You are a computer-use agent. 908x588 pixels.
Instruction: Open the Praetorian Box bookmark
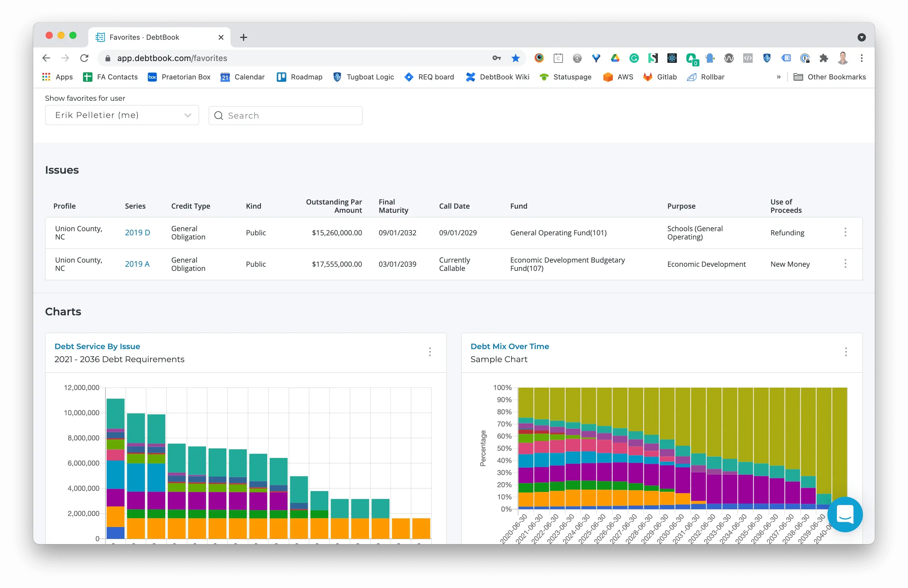point(179,77)
